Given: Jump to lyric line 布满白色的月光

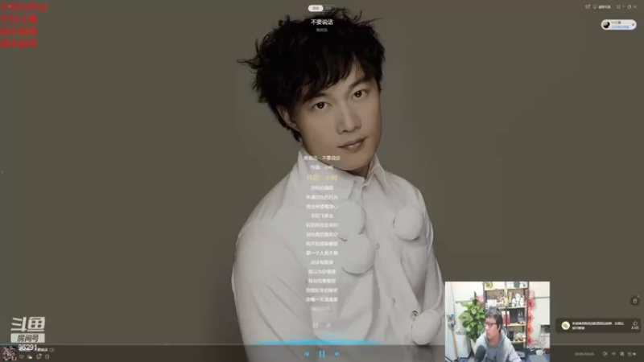Looking at the screenshot, I should [x=322, y=197].
